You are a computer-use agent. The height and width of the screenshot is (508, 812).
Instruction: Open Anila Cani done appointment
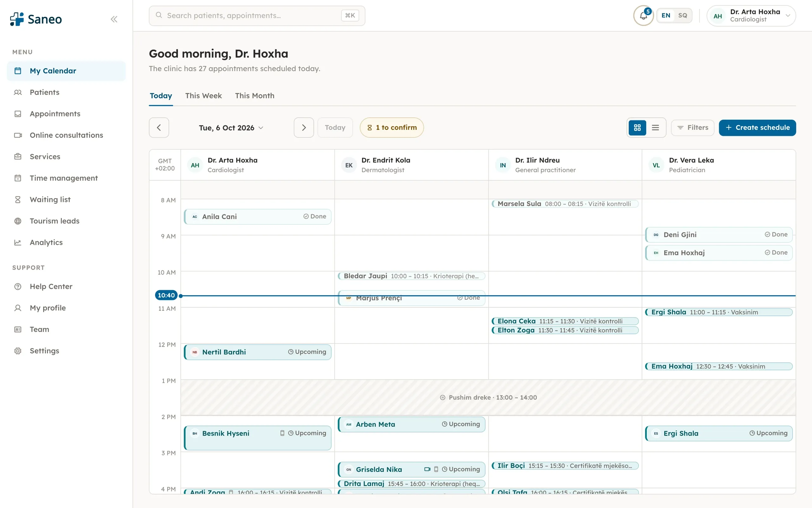[x=258, y=217]
